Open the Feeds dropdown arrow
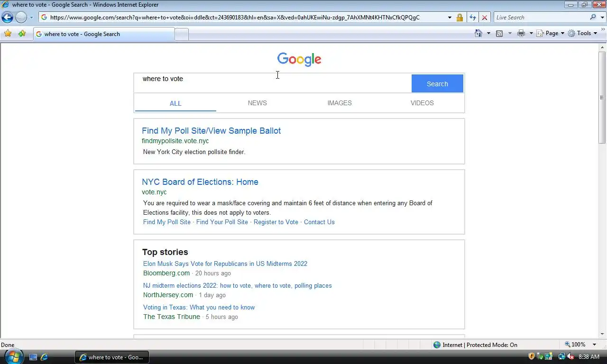Image resolution: width=607 pixels, height=364 pixels. click(x=510, y=33)
